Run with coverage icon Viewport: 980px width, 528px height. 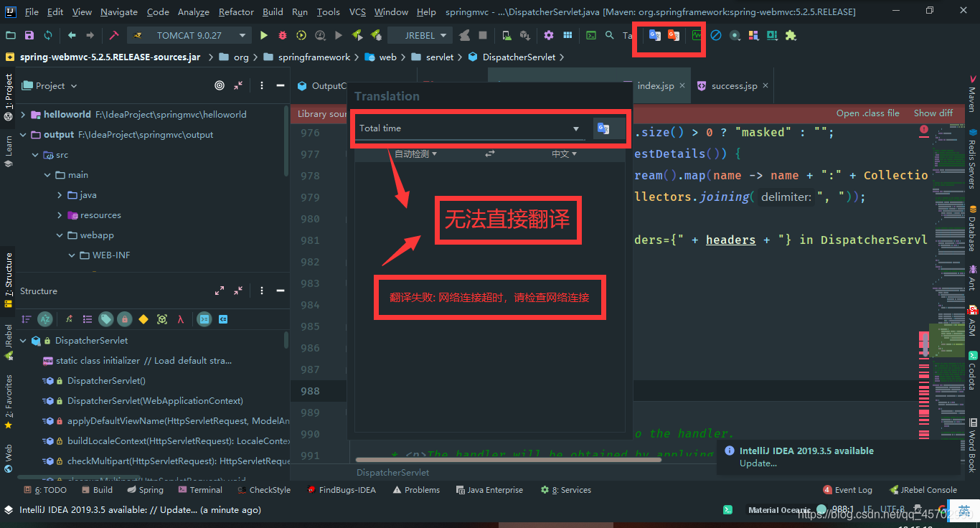tap(301, 35)
